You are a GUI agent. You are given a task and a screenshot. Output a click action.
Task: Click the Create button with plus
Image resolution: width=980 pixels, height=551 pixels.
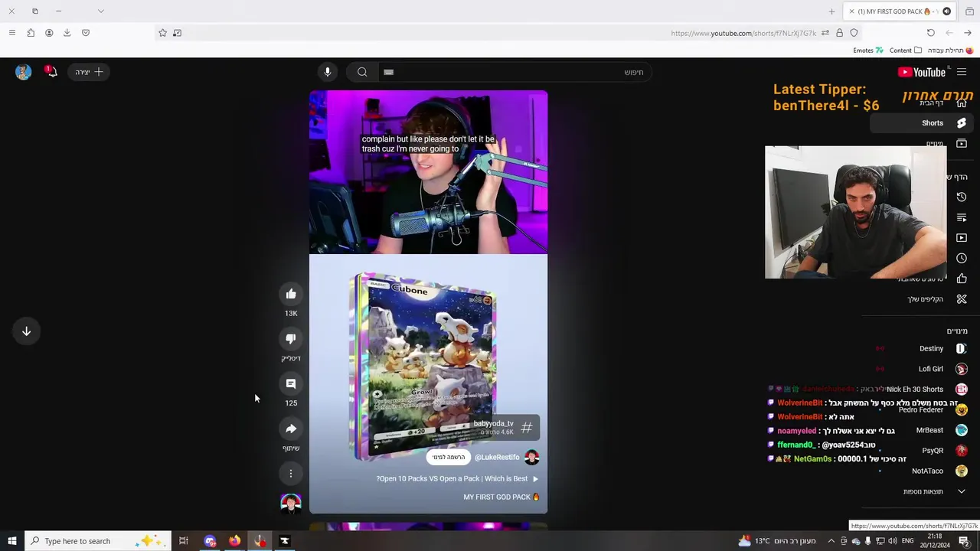pos(89,72)
